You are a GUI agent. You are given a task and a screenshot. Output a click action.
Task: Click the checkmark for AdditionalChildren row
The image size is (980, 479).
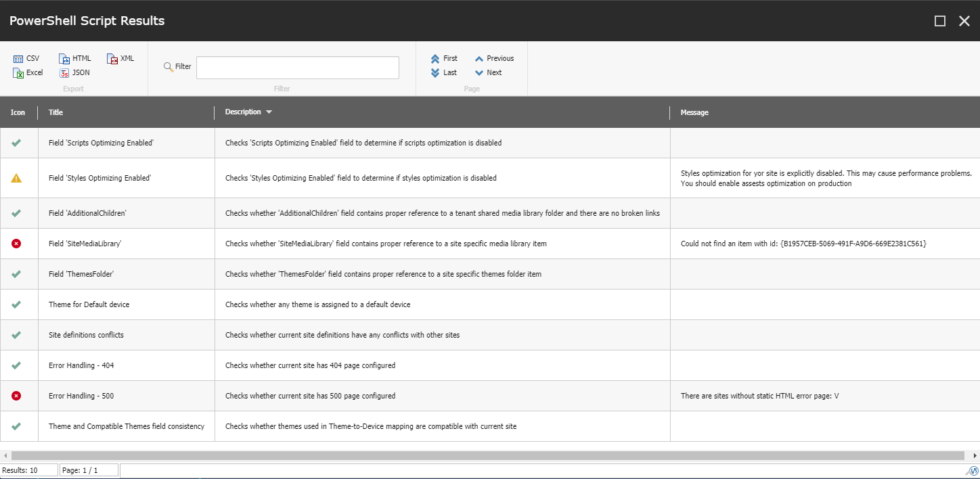pos(16,213)
